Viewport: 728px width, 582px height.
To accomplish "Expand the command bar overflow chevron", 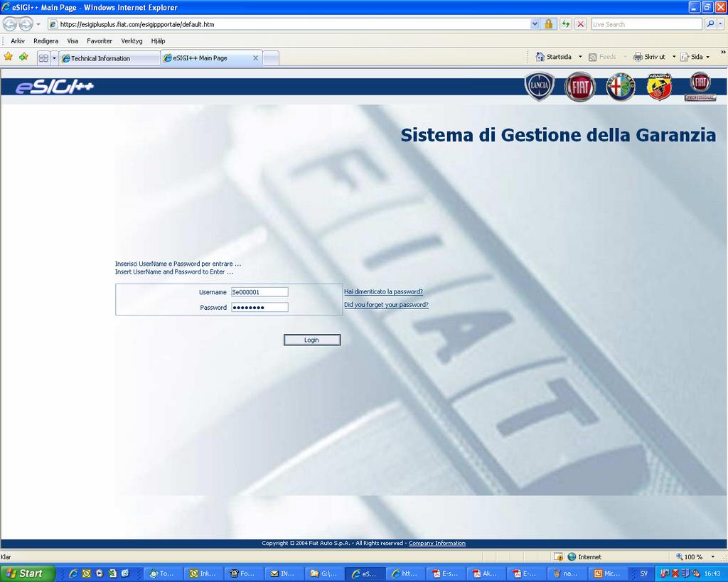I will pyautogui.click(x=723, y=53).
